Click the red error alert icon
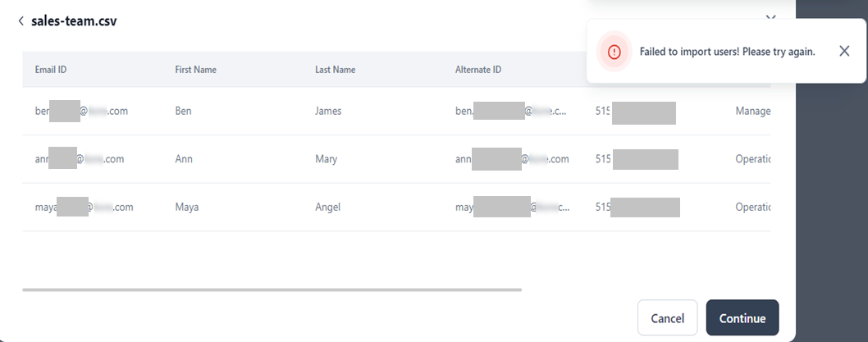 pos(614,51)
